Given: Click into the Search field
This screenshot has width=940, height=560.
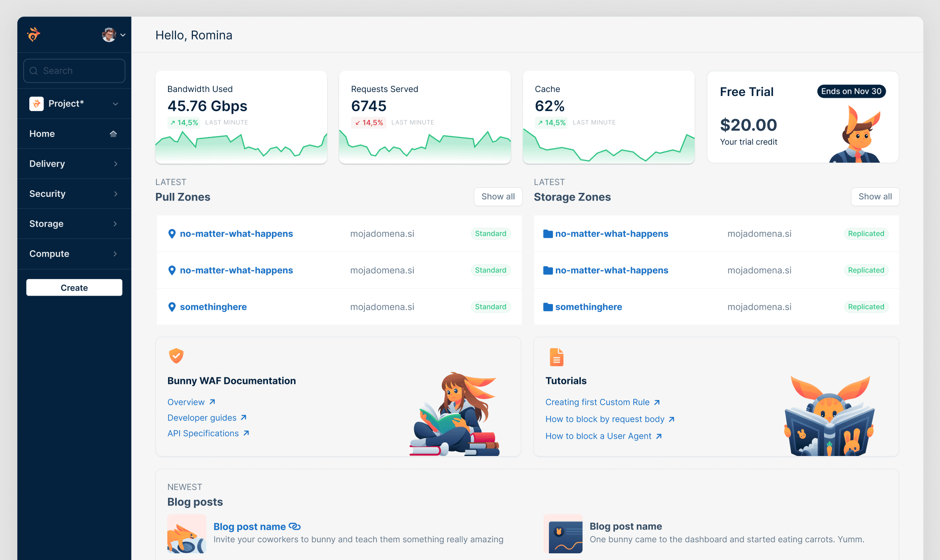Looking at the screenshot, I should pos(74,71).
